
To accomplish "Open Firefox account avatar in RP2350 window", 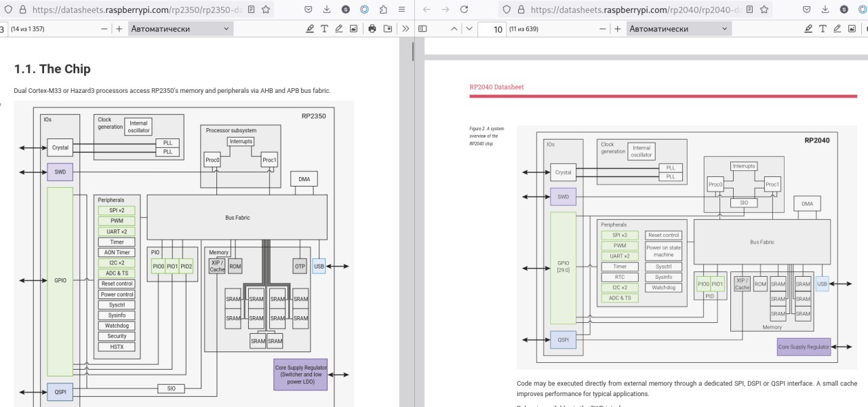I will tap(346, 10).
